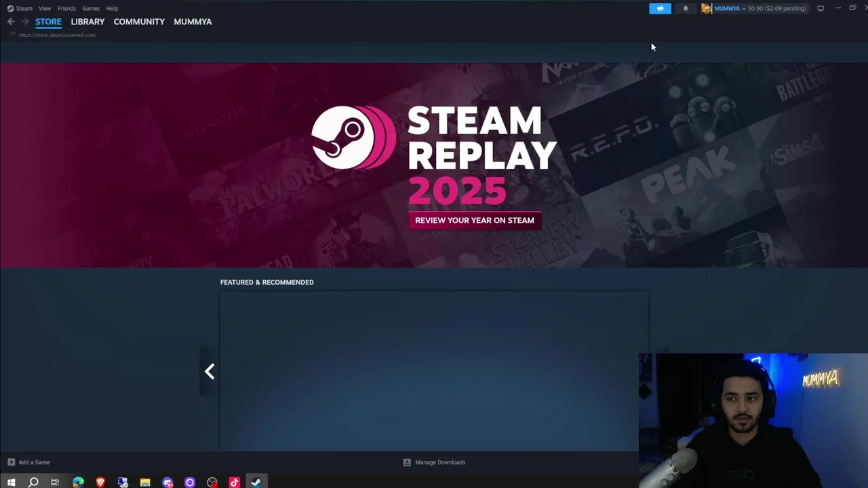This screenshot has height=488, width=868.
Task: Open the notifications bell
Action: click(686, 9)
